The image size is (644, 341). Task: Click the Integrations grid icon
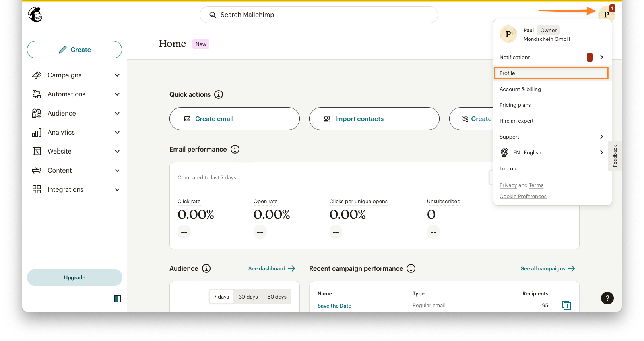click(x=37, y=189)
